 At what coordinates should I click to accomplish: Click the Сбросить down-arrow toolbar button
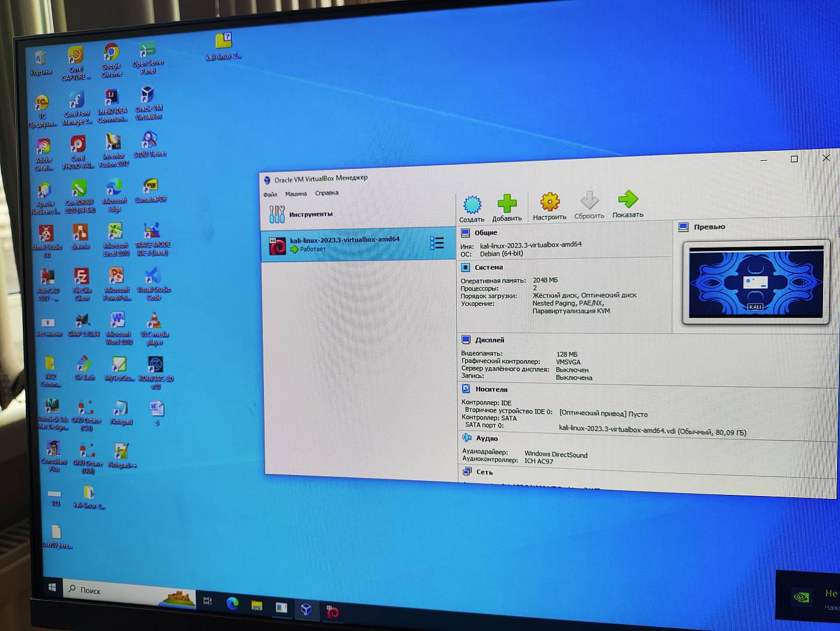point(589,205)
